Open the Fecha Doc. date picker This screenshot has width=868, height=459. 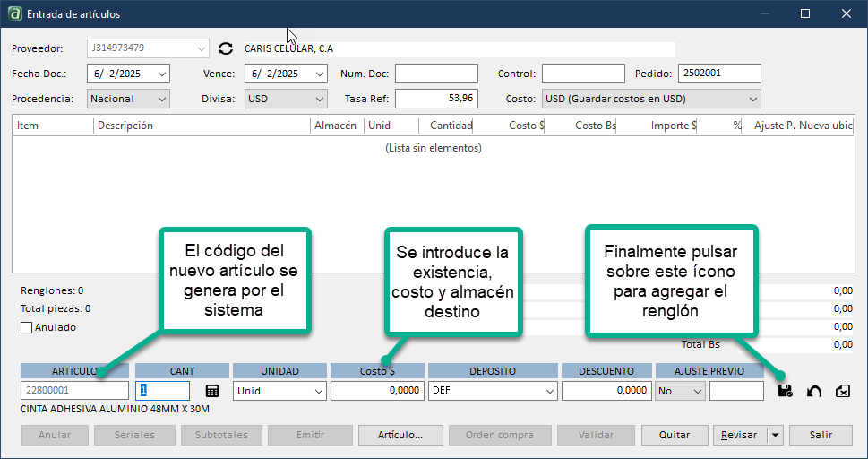click(161, 74)
